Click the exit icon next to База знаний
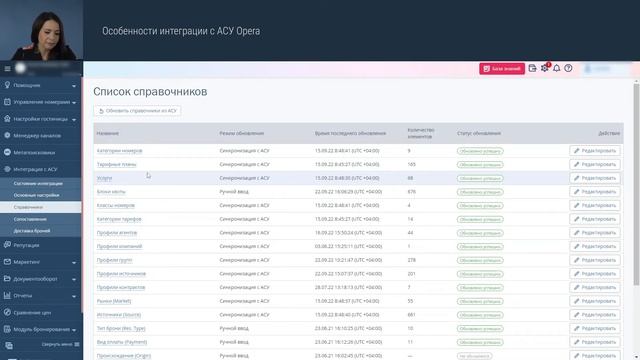The height and width of the screenshot is (360, 640). 532,68
